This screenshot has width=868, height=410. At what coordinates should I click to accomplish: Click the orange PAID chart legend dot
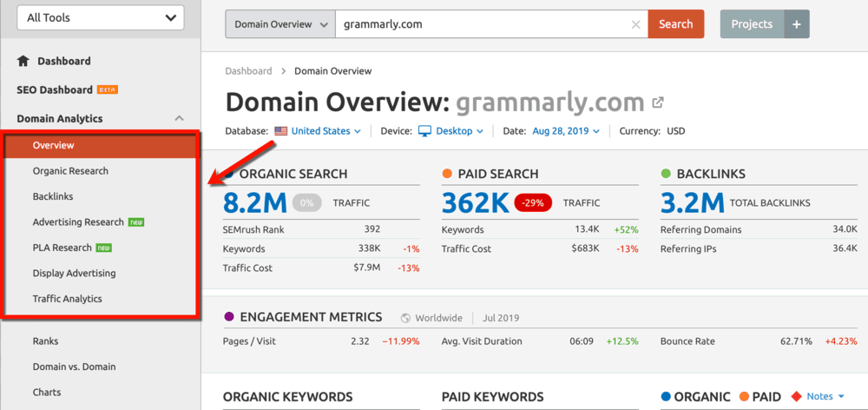(745, 397)
